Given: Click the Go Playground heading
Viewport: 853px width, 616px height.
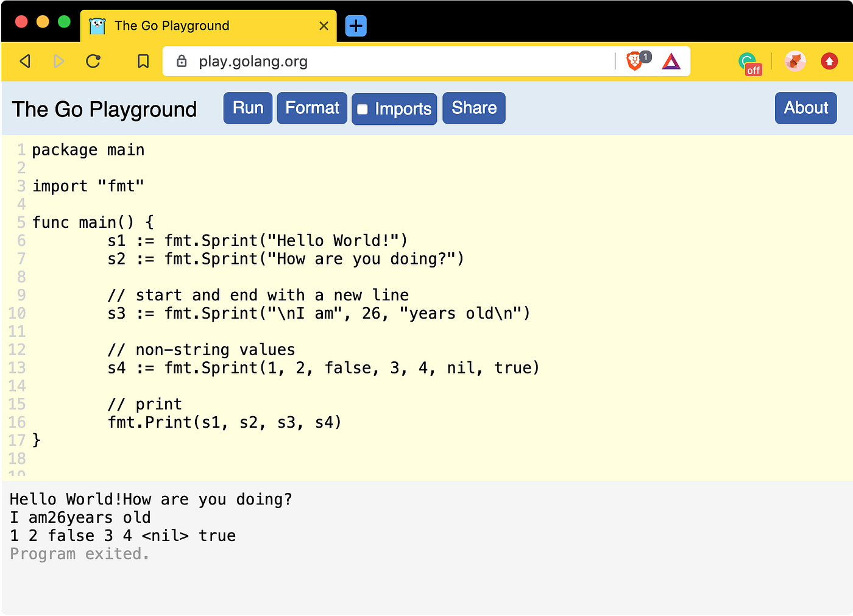Looking at the screenshot, I should (x=104, y=109).
